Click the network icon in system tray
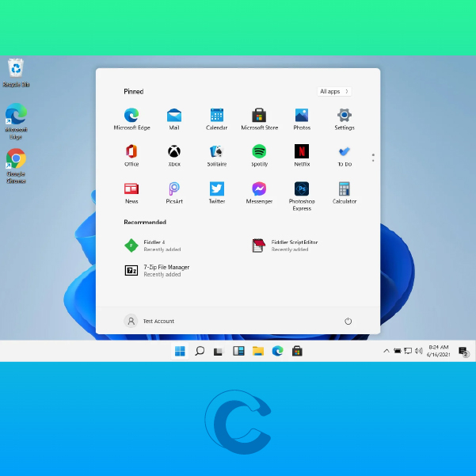Image resolution: width=476 pixels, height=476 pixels. [x=408, y=351]
